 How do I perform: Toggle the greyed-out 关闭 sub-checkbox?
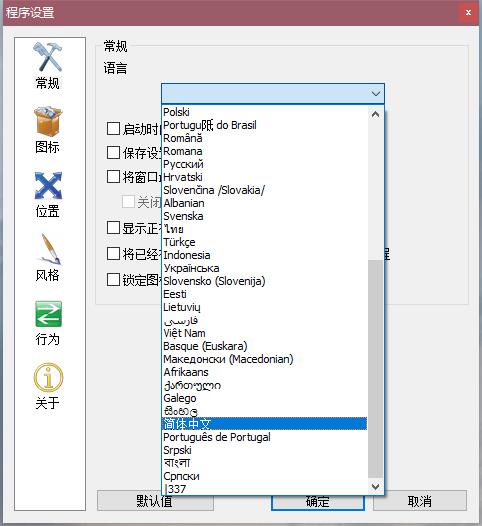[128, 202]
